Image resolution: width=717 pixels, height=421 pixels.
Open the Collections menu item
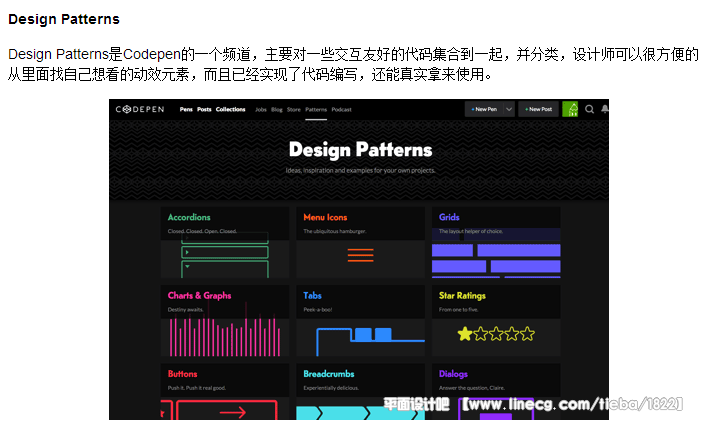point(230,109)
